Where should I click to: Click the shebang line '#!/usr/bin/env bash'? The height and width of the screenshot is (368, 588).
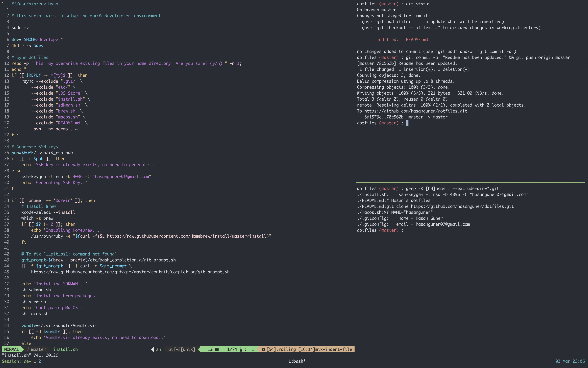pyautogui.click(x=35, y=4)
